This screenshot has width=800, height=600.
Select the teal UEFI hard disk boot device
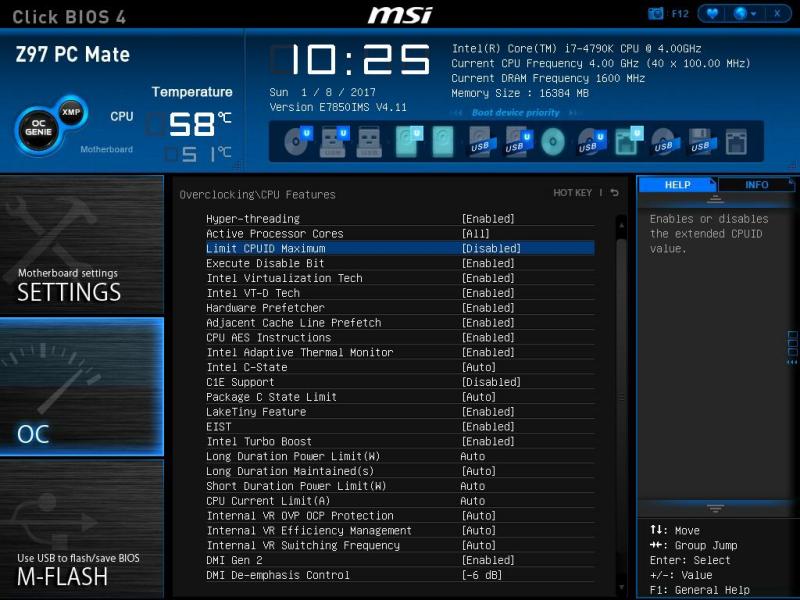[409, 141]
